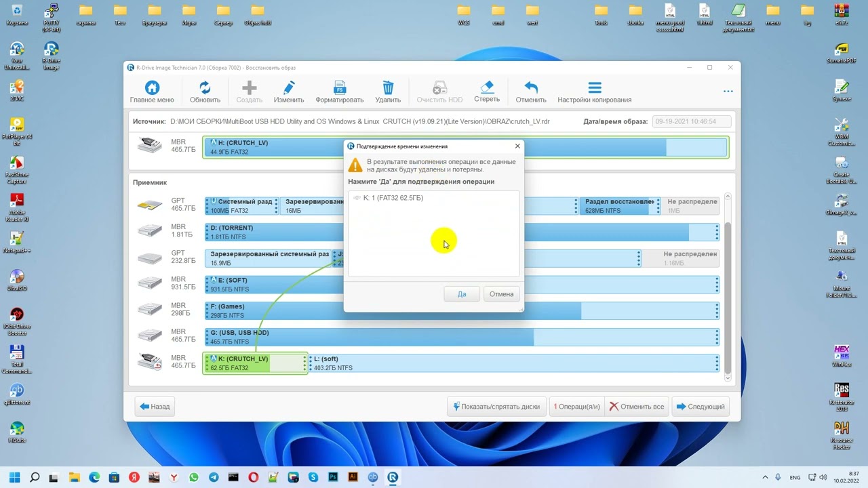Go to the Главное меню home button
The image size is (868, 488).
coord(152,92)
